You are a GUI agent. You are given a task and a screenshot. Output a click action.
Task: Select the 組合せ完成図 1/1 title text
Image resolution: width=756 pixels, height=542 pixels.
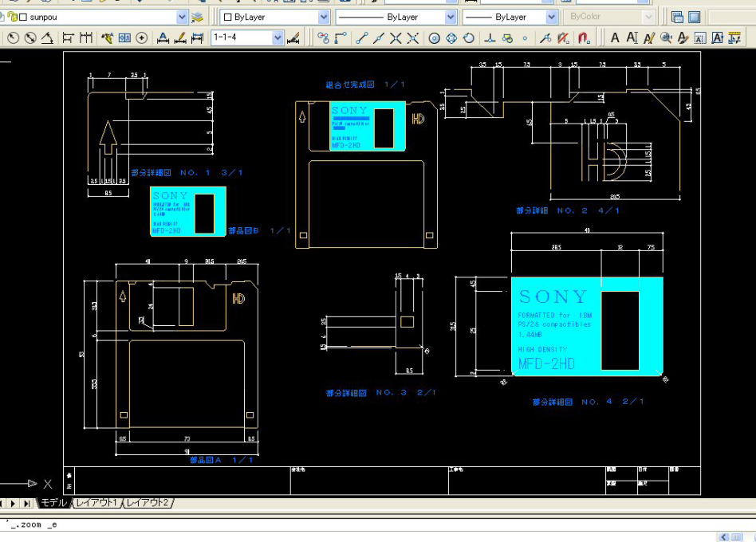tap(365, 84)
